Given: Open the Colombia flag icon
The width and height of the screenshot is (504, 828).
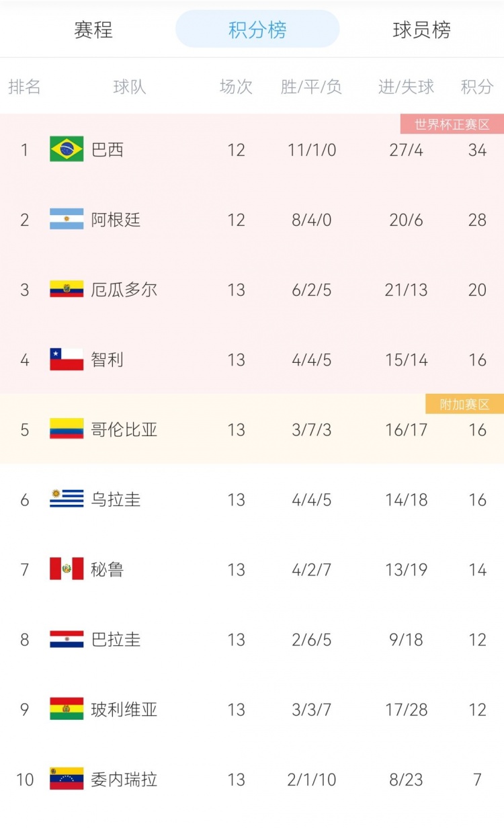Looking at the screenshot, I should click(67, 429).
